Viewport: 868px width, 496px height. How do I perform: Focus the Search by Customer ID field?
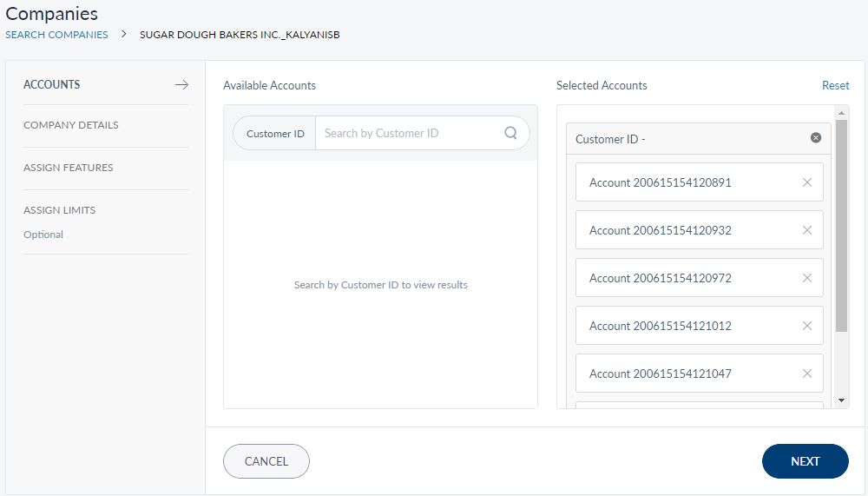[408, 134]
